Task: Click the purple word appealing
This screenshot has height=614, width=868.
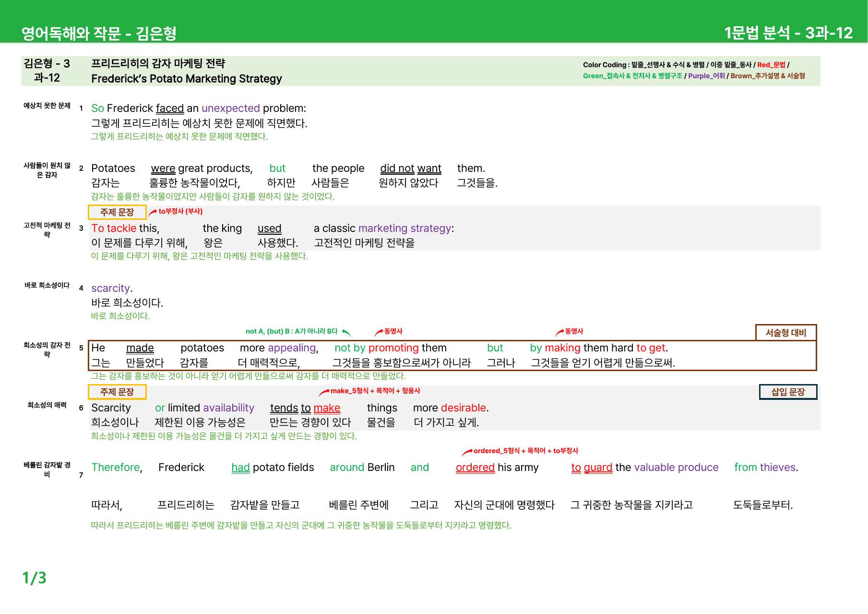Action: (292, 348)
